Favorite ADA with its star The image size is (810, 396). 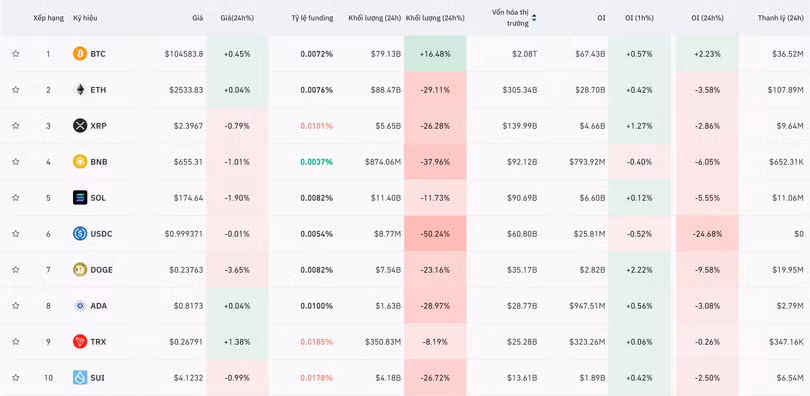click(15, 306)
